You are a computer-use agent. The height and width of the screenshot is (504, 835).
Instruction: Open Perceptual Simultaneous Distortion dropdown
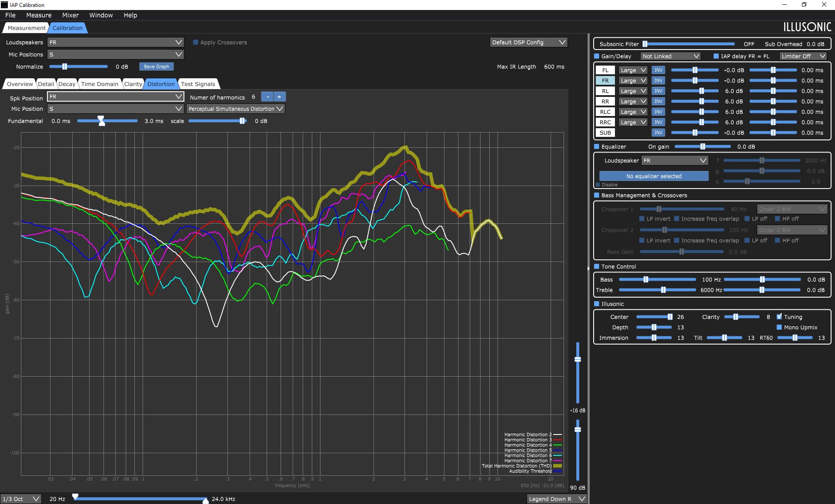pyautogui.click(x=236, y=109)
